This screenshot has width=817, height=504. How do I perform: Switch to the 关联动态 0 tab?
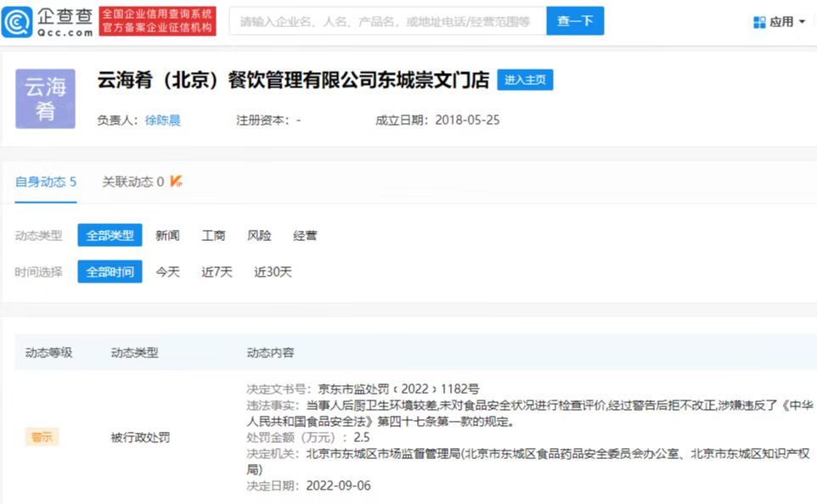pos(132,182)
